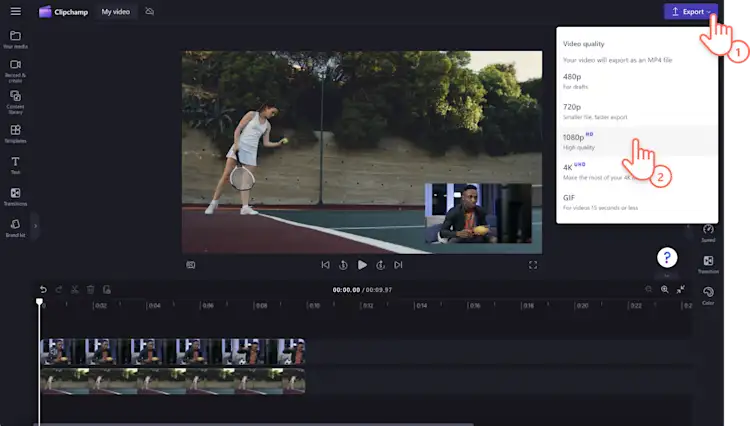Rename the My video title field

[x=115, y=11]
